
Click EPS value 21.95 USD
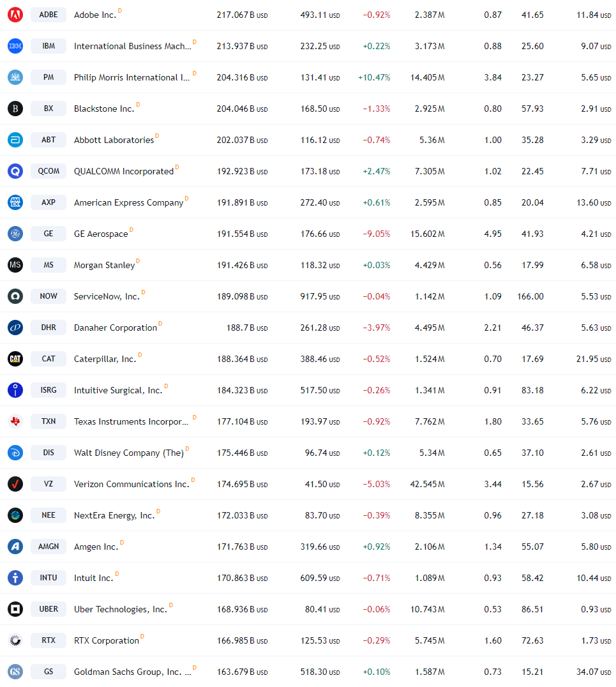tap(594, 359)
